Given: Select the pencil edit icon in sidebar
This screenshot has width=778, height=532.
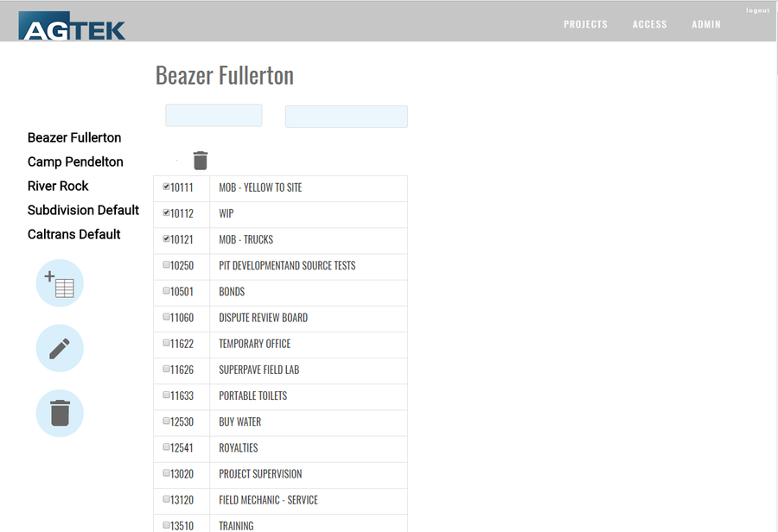Looking at the screenshot, I should point(59,348).
